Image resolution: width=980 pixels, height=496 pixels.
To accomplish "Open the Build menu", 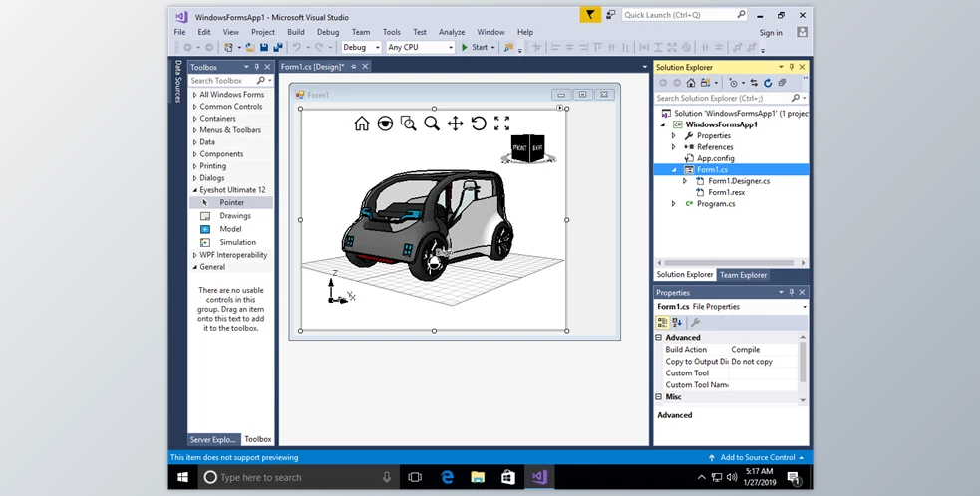I will coord(296,32).
